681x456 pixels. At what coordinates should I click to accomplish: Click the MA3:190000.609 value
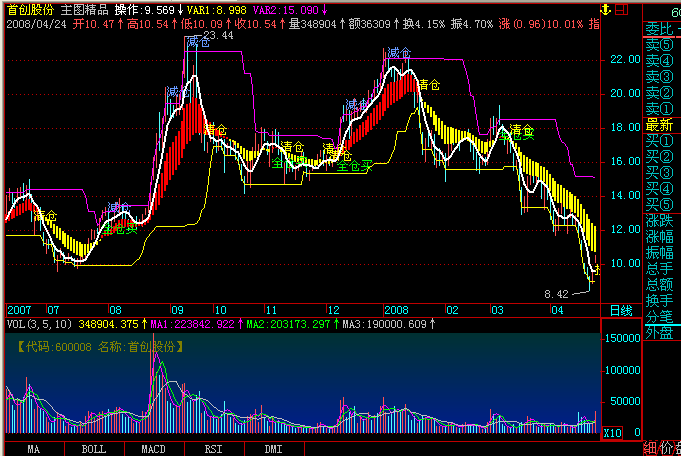[x=384, y=324]
